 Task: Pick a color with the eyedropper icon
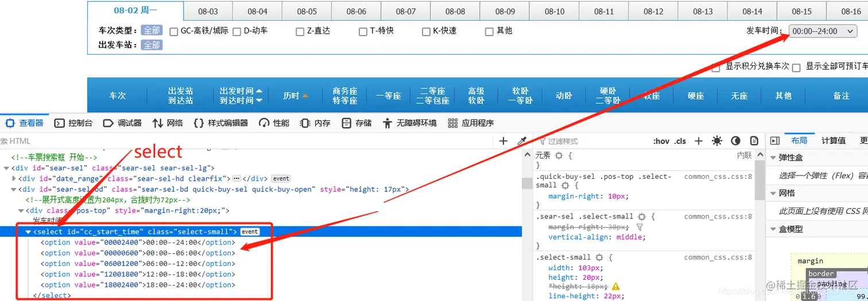(x=522, y=141)
